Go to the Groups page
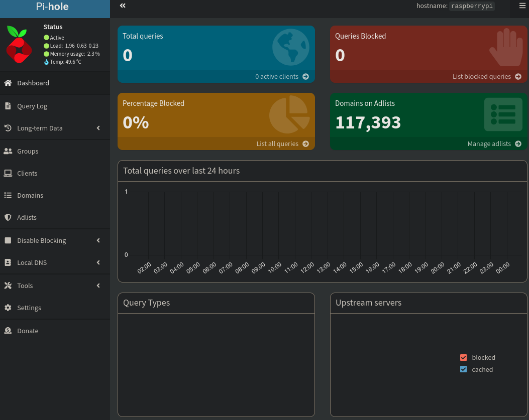 [x=28, y=151]
